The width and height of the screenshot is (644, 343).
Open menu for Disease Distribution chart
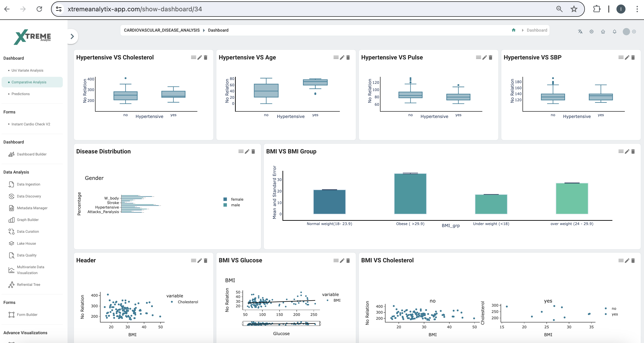pos(241,151)
